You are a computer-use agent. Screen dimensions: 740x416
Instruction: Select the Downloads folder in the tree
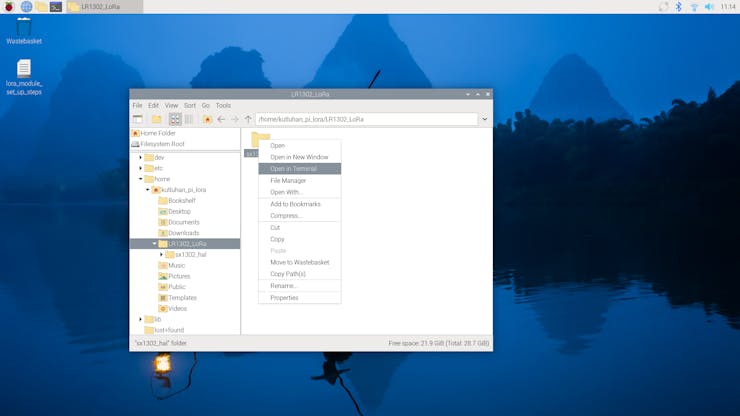(179, 233)
